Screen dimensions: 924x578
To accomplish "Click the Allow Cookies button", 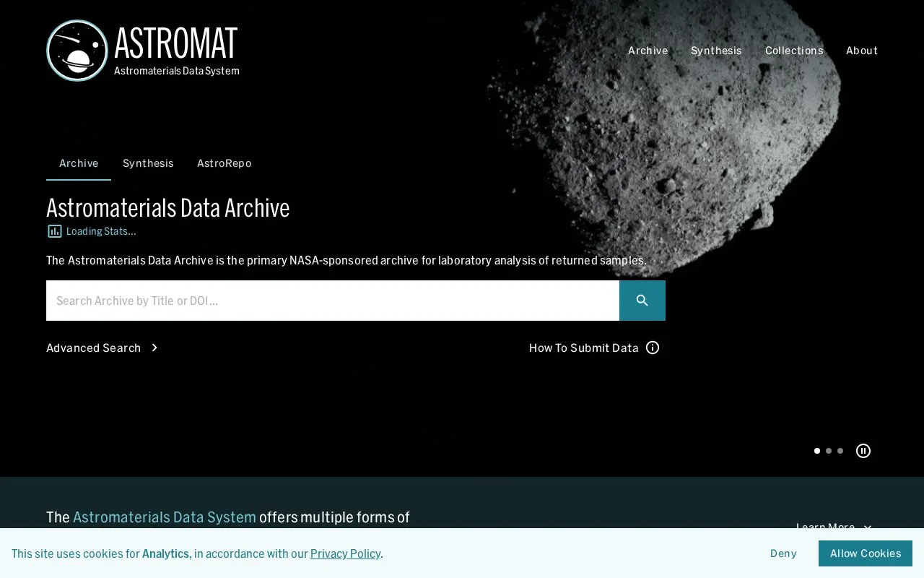I will click(x=866, y=553).
